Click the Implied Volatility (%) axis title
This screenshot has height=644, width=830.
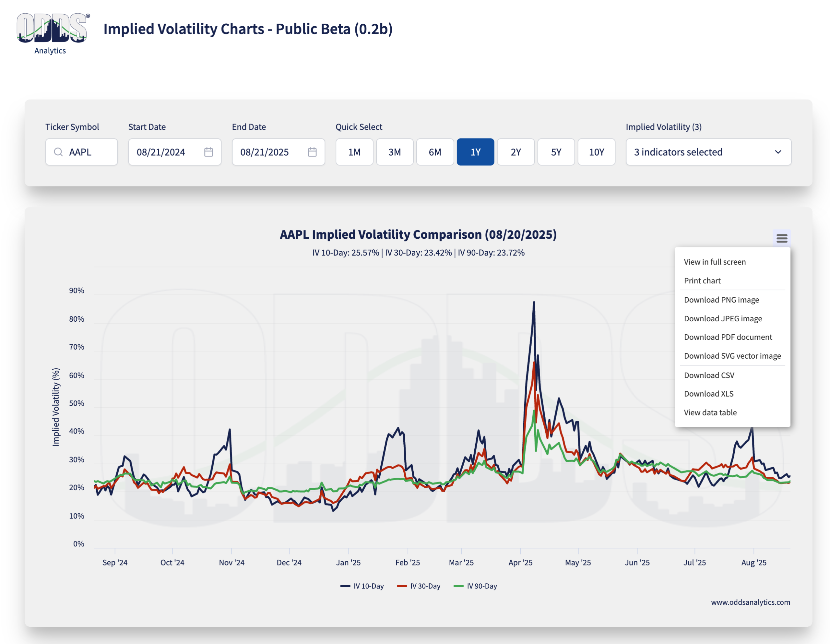[56, 407]
